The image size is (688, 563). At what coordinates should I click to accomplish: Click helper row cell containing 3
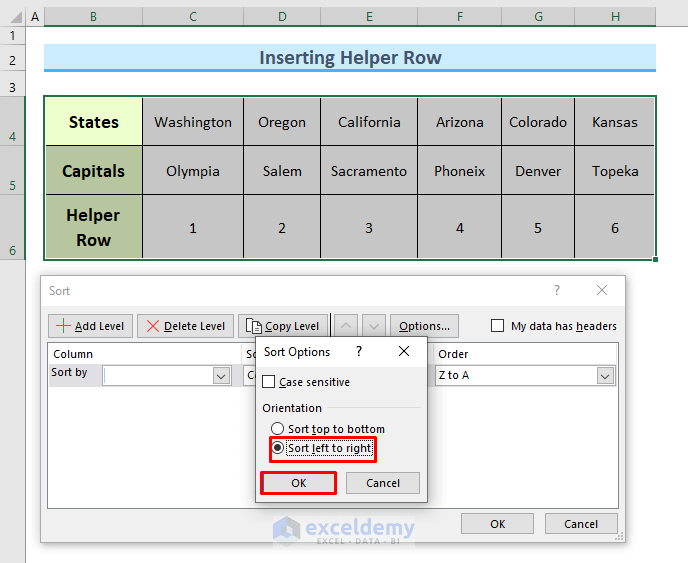pyautogui.click(x=369, y=227)
